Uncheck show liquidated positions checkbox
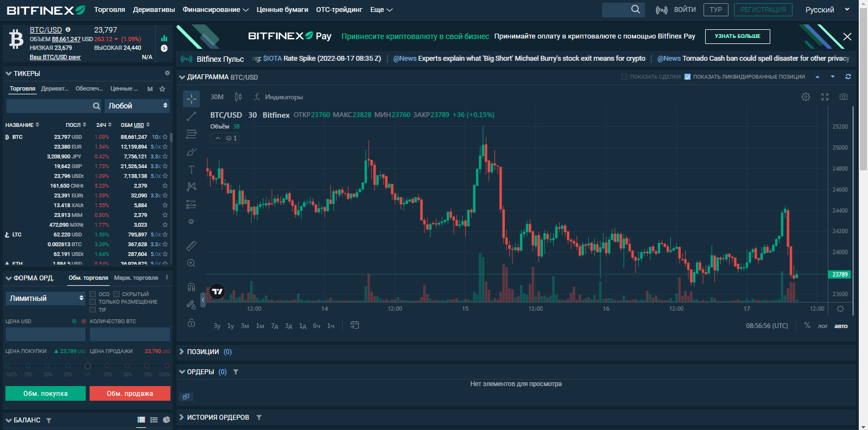 tap(687, 77)
